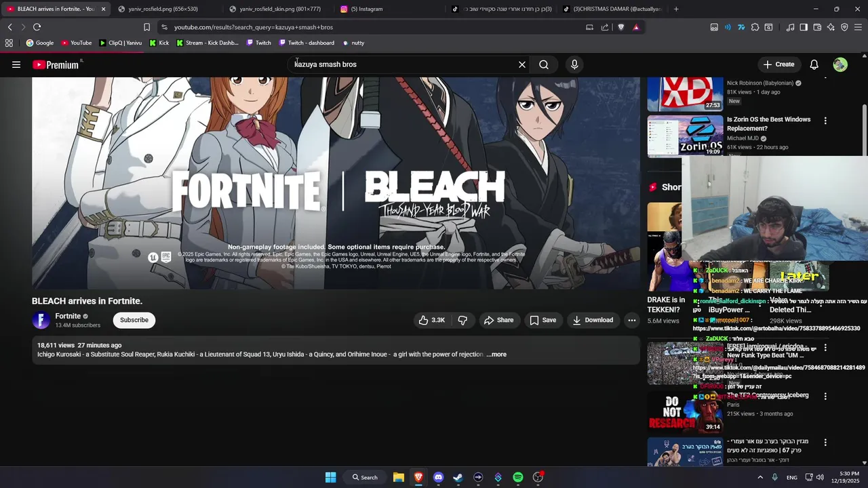
Task: Share this video
Action: 498,320
